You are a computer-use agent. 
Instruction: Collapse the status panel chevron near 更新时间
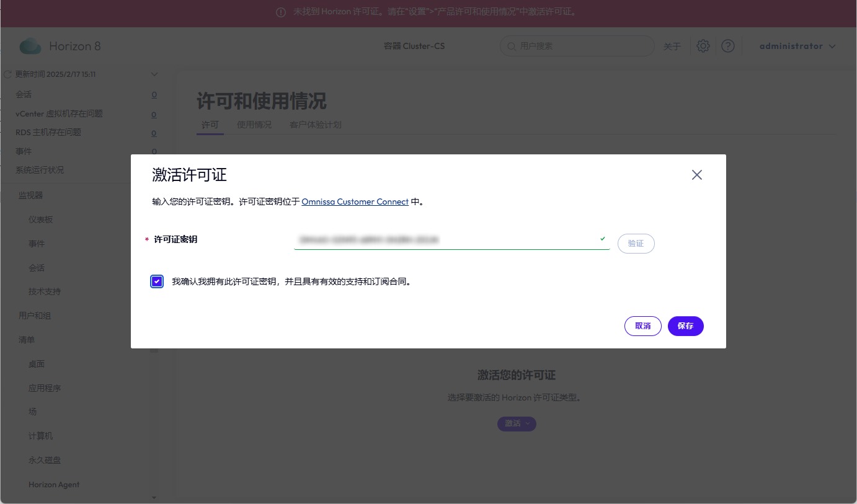(x=154, y=74)
